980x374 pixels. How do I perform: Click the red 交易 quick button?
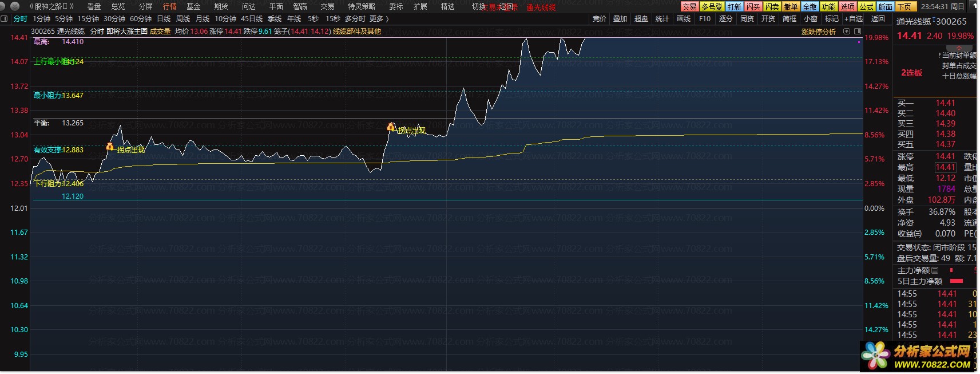(689, 7)
